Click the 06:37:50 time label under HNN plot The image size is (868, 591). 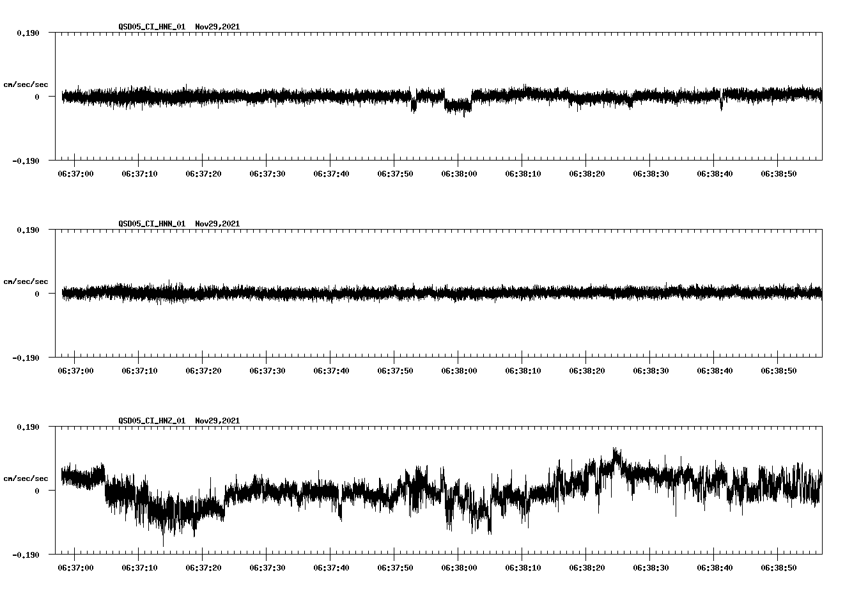395,371
